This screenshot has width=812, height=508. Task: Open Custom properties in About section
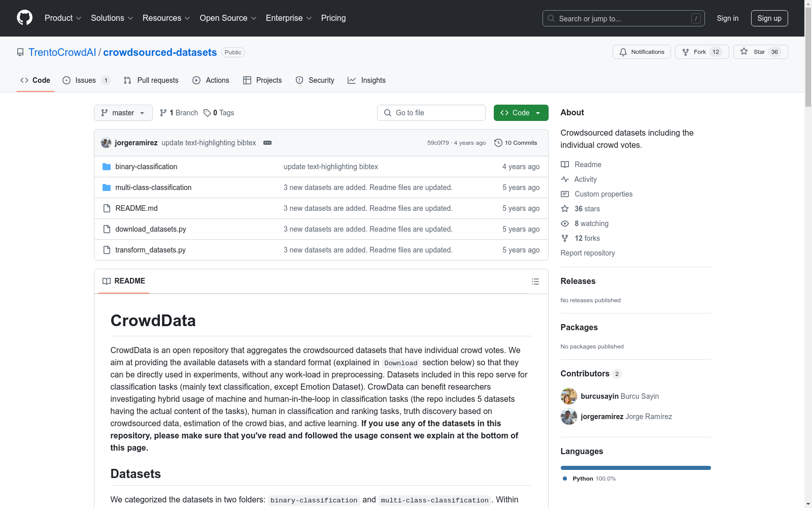(x=597, y=194)
